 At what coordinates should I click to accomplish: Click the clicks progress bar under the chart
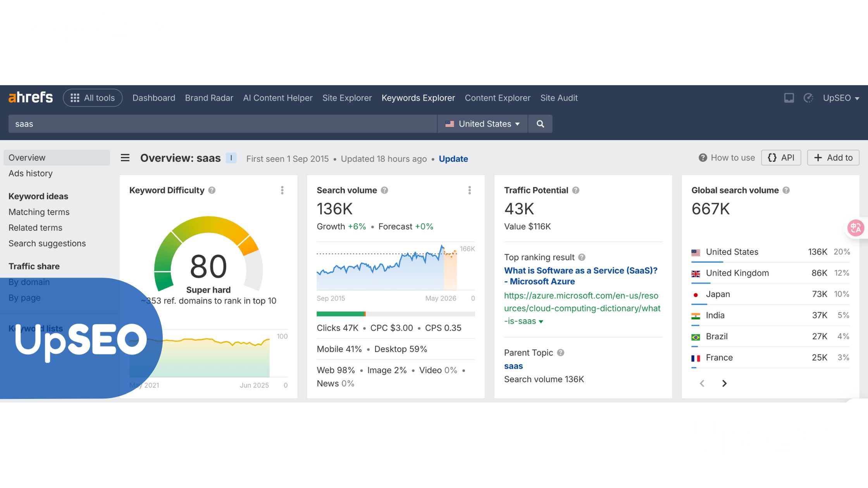(396, 314)
